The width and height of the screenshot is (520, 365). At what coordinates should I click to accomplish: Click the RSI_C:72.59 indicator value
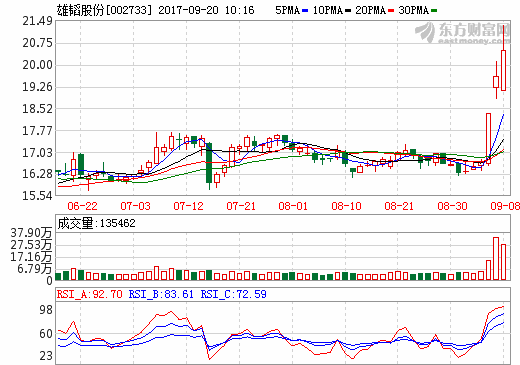234,294
